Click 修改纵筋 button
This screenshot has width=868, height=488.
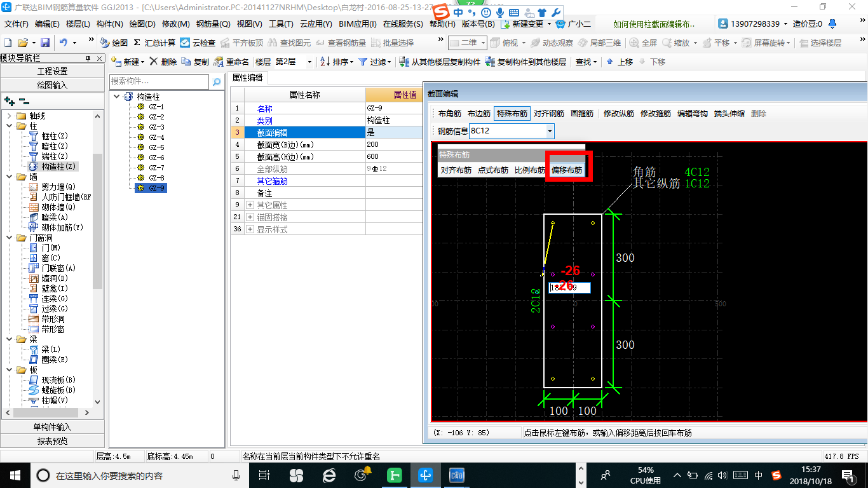[619, 114]
